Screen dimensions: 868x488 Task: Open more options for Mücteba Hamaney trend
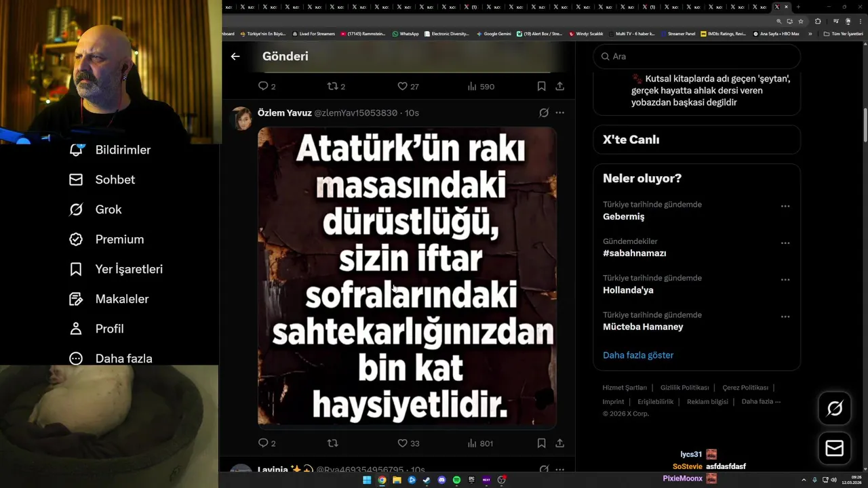point(785,317)
